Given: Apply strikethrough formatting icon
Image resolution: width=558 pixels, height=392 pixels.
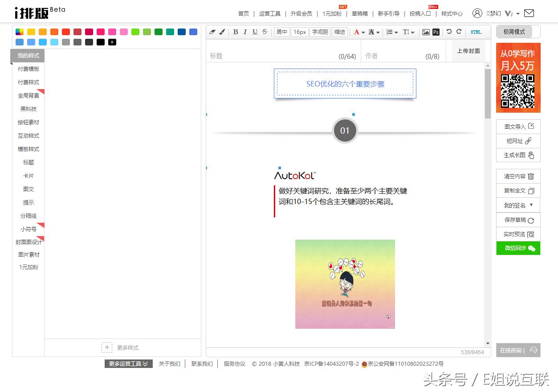Looking at the screenshot, I should click(x=264, y=32).
